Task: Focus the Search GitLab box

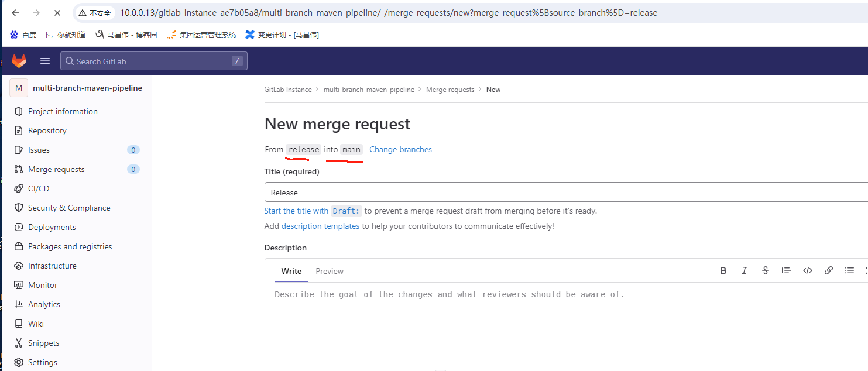Action: click(x=152, y=61)
